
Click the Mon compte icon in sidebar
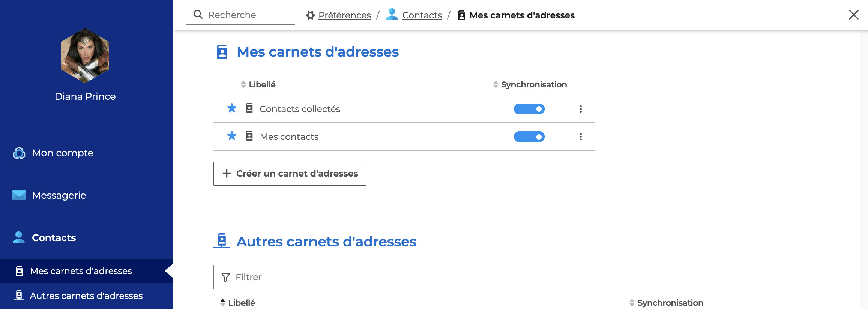(19, 153)
